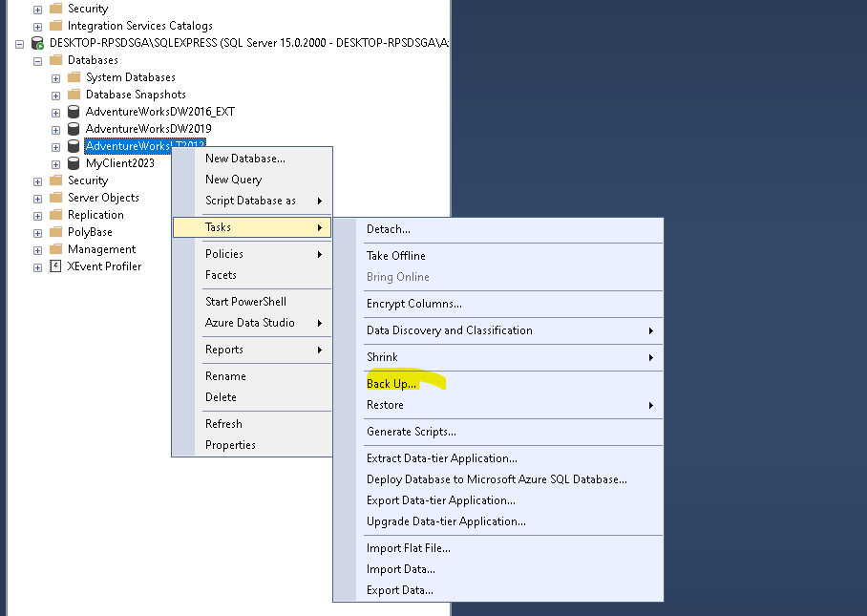The height and width of the screenshot is (616, 867).
Task: Click the PolyBase folder icon
Action: pyautogui.click(x=55, y=232)
